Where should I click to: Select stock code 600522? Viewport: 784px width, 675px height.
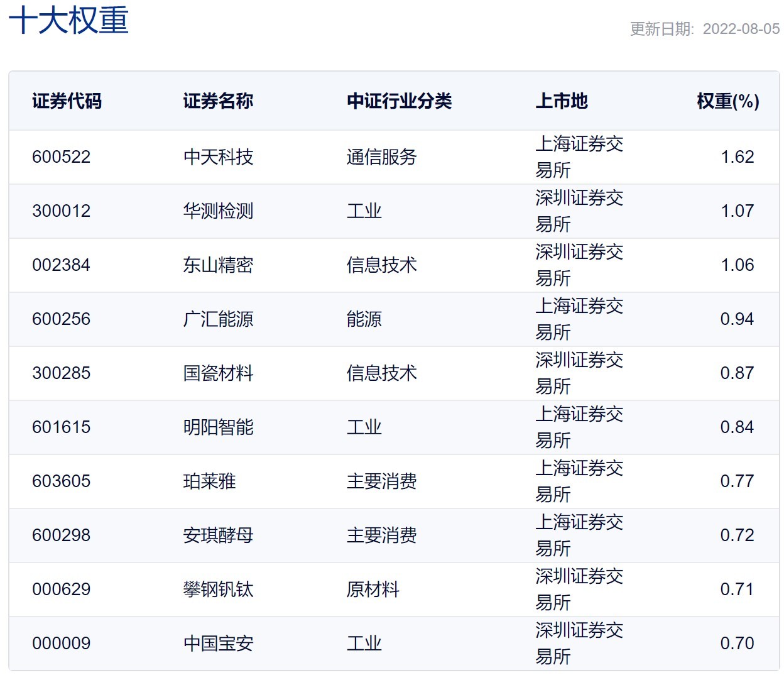[61, 157]
